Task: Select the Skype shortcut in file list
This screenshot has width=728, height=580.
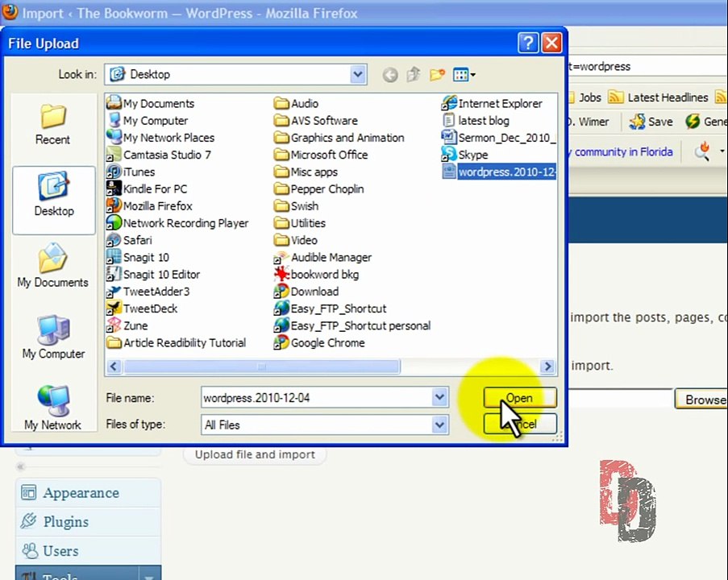Action: pos(464,155)
